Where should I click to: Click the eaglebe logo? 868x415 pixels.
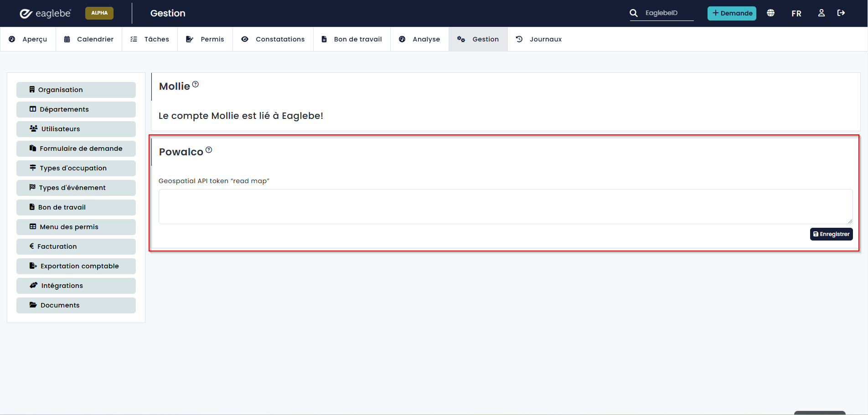(x=45, y=13)
